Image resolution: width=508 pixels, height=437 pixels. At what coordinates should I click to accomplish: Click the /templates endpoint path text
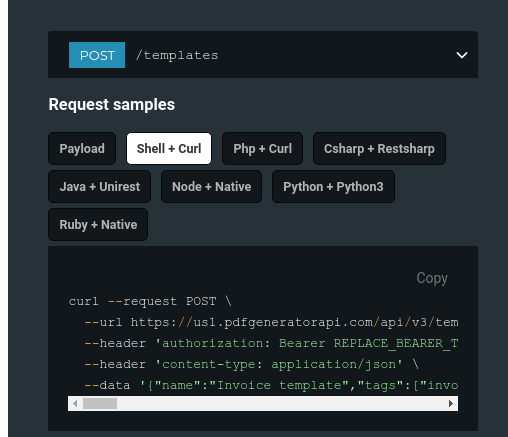[x=177, y=55]
